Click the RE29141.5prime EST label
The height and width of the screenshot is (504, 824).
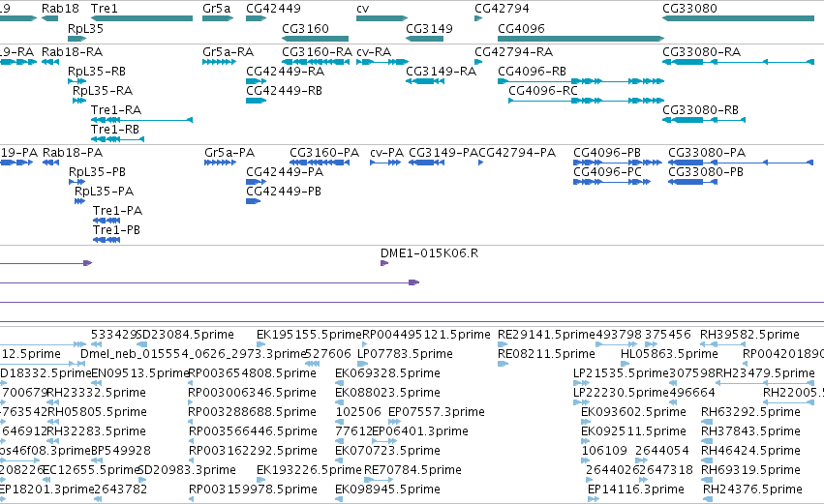click(x=546, y=335)
